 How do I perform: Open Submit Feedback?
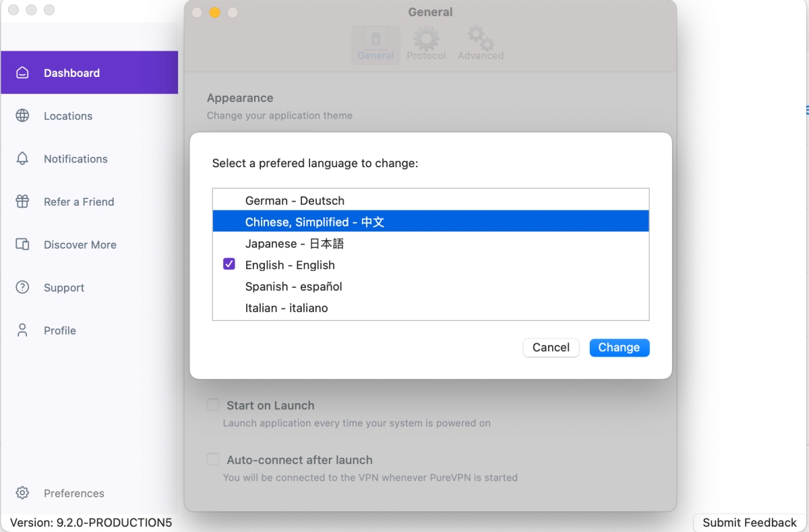pyautogui.click(x=750, y=523)
